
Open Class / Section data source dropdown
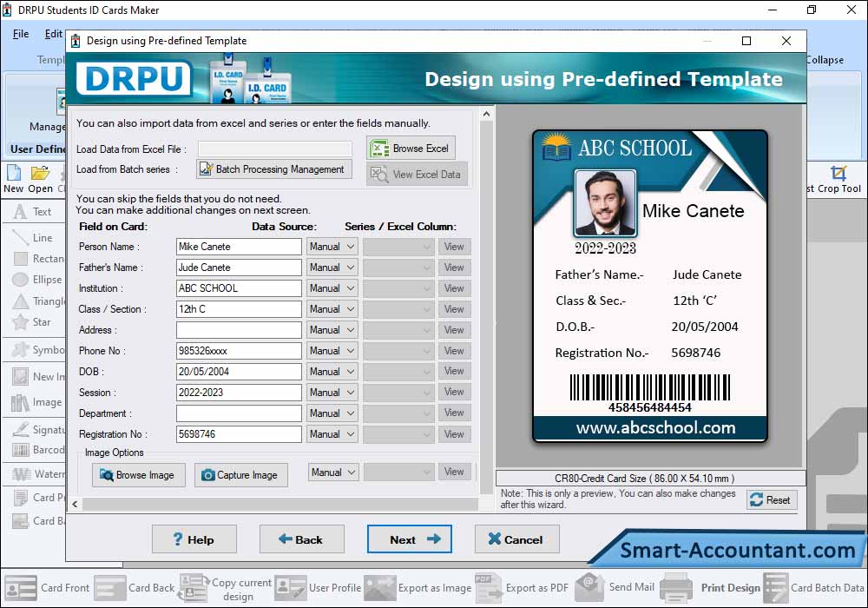pos(332,309)
